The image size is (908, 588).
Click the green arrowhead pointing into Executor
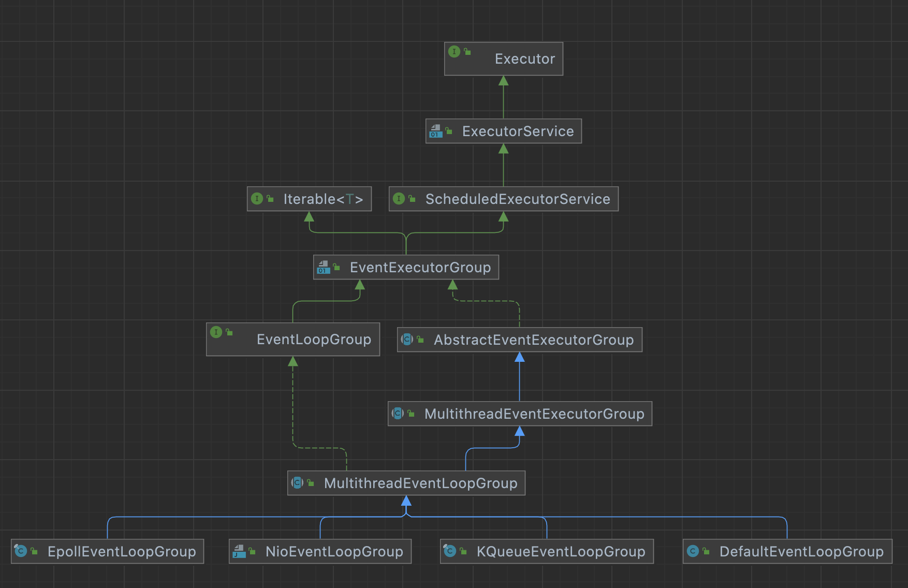click(503, 81)
